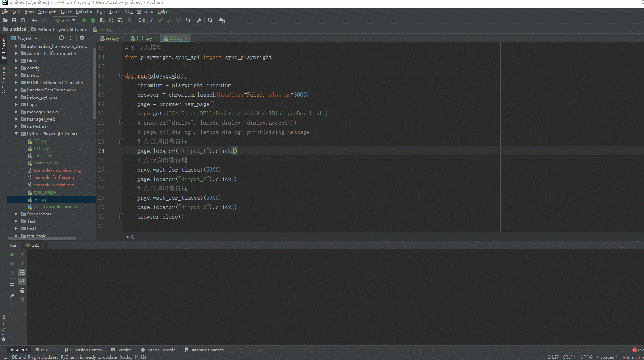This screenshot has width=644, height=360.
Task: Toggle pin tab in the Run panel
Action: tap(12, 296)
